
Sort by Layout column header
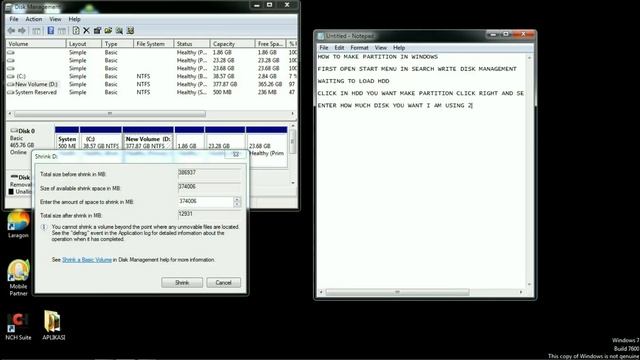tap(84, 44)
